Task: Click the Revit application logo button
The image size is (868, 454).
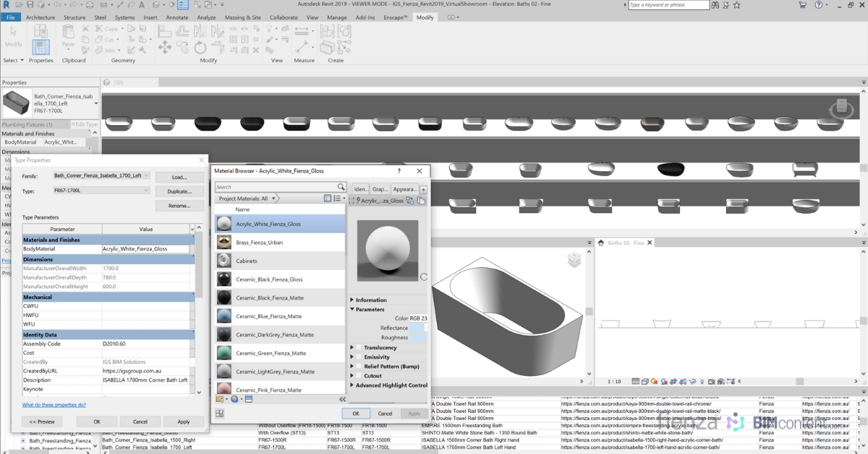Action: (6, 5)
